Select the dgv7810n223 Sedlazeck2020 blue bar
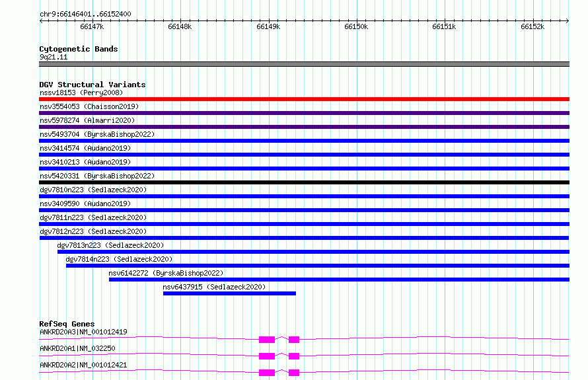The height and width of the screenshot is (380, 588). coord(304,196)
